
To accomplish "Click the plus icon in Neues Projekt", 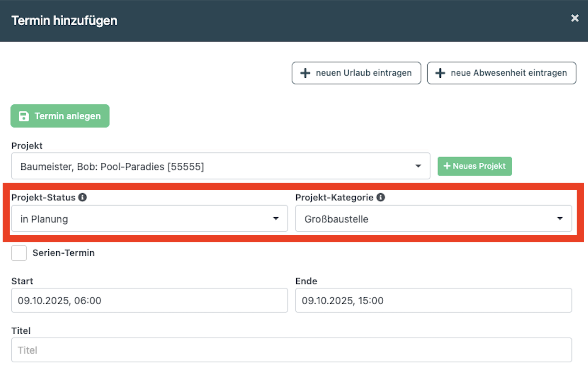I will pos(447,166).
